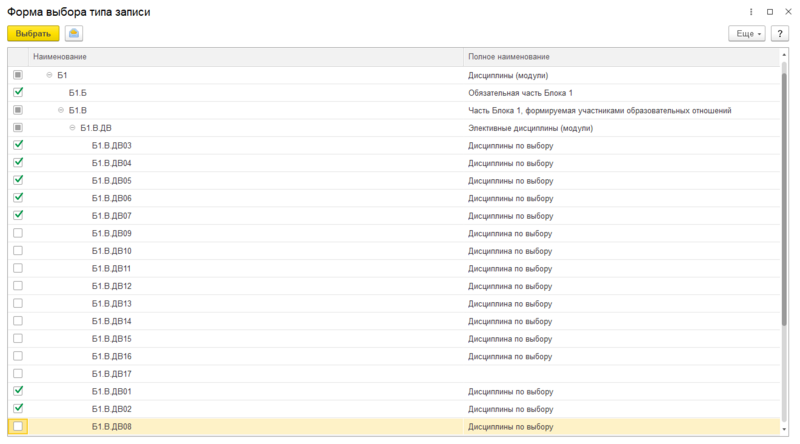Collapse the Б1 tree node

[50, 75]
